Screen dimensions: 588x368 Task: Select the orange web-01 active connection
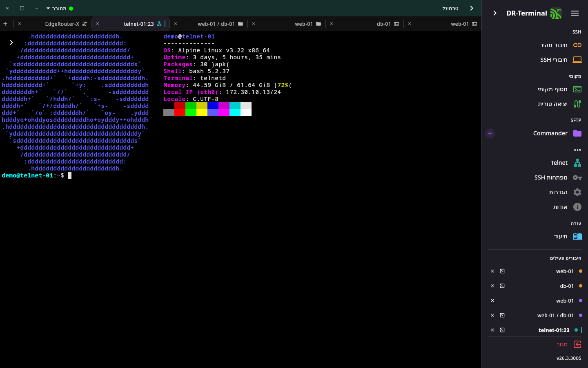coord(565,271)
